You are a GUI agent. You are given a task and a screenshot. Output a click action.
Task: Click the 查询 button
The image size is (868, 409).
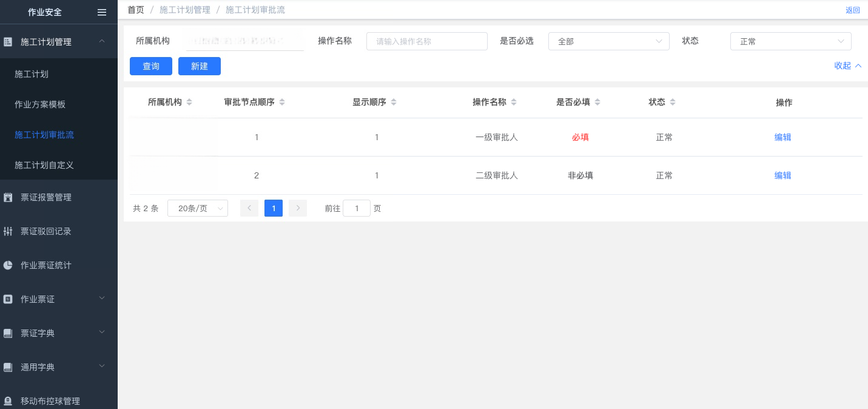click(151, 66)
